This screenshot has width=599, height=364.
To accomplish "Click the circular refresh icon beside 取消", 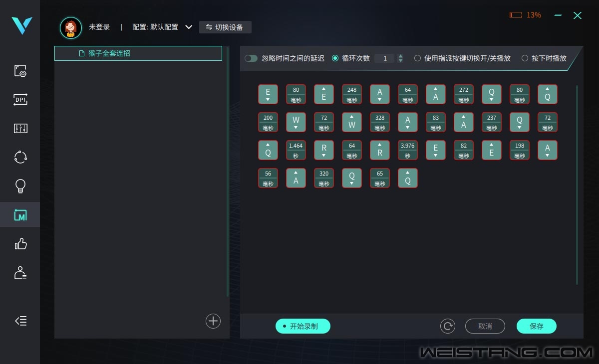I will click(448, 326).
